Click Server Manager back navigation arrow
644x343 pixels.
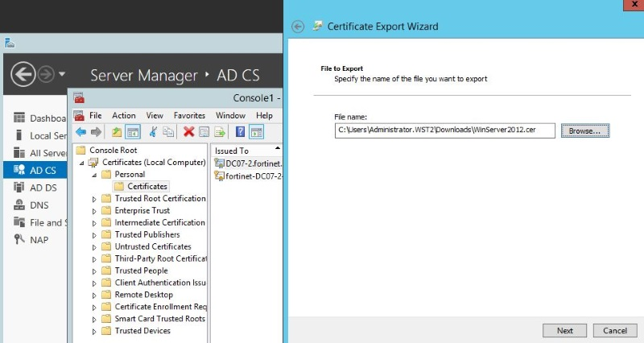tap(23, 74)
